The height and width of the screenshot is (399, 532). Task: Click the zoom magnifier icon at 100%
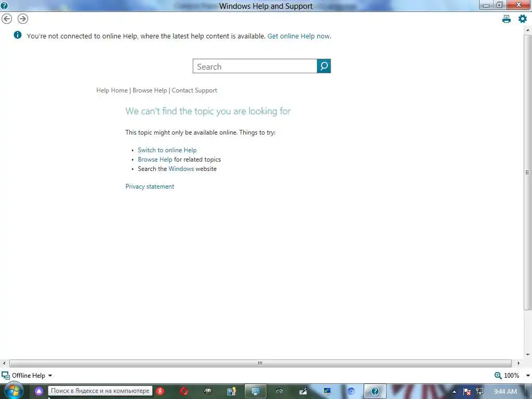(x=498, y=375)
